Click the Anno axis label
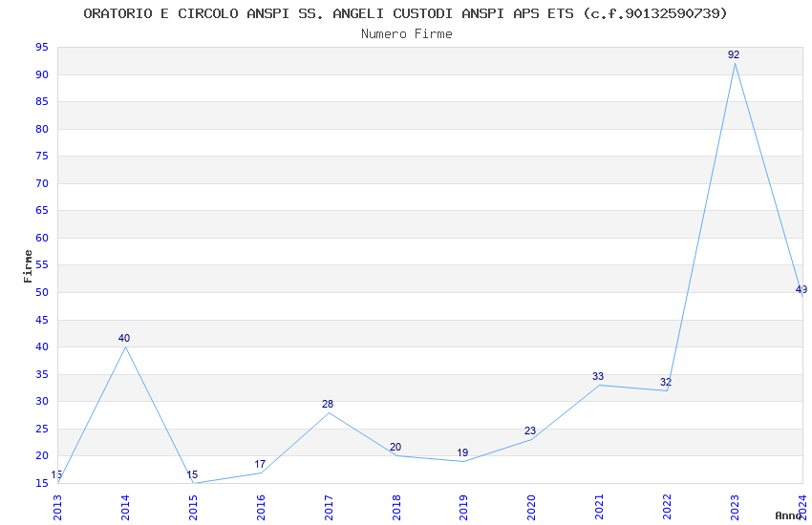Viewport: 812px width, 525px height. 788,515
